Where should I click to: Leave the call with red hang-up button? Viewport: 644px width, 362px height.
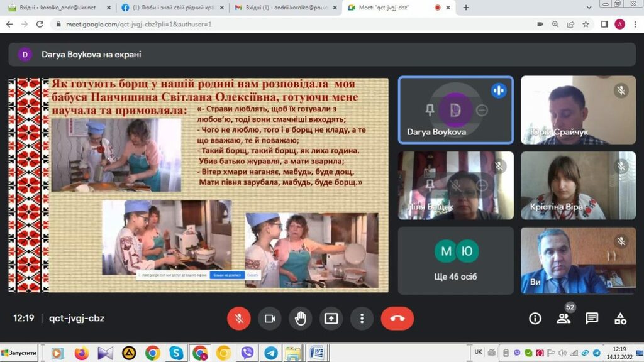pos(397,319)
